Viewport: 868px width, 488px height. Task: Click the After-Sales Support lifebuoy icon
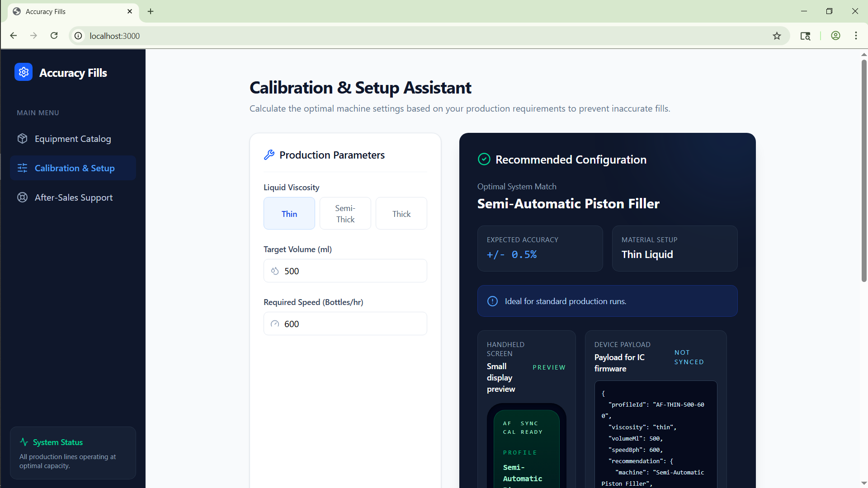pos(22,197)
